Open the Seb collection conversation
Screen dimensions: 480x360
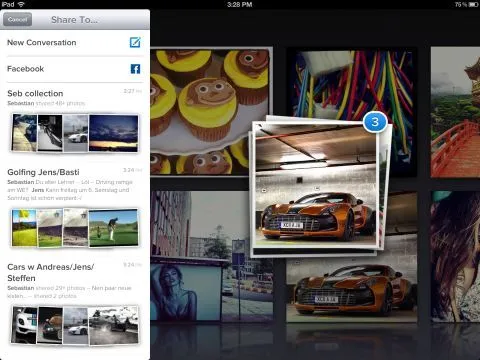coord(75,122)
